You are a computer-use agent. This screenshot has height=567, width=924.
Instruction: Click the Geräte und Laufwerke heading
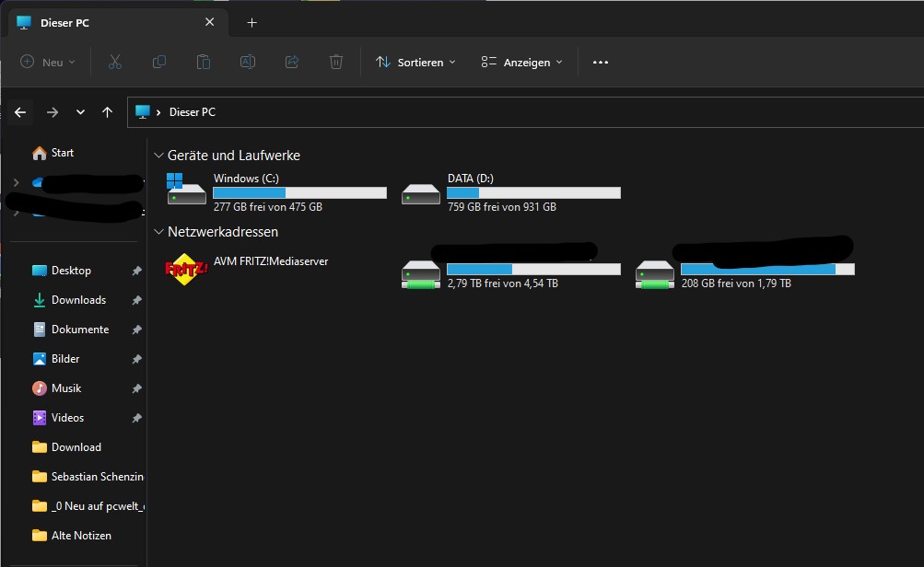tap(234, 156)
